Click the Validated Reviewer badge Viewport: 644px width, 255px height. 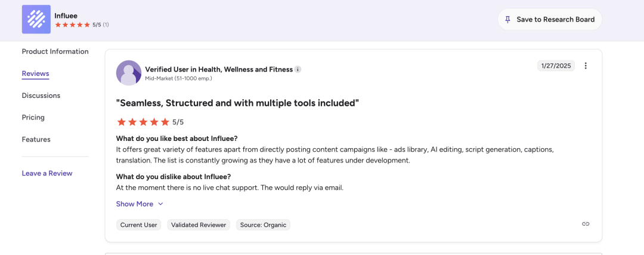point(199,225)
